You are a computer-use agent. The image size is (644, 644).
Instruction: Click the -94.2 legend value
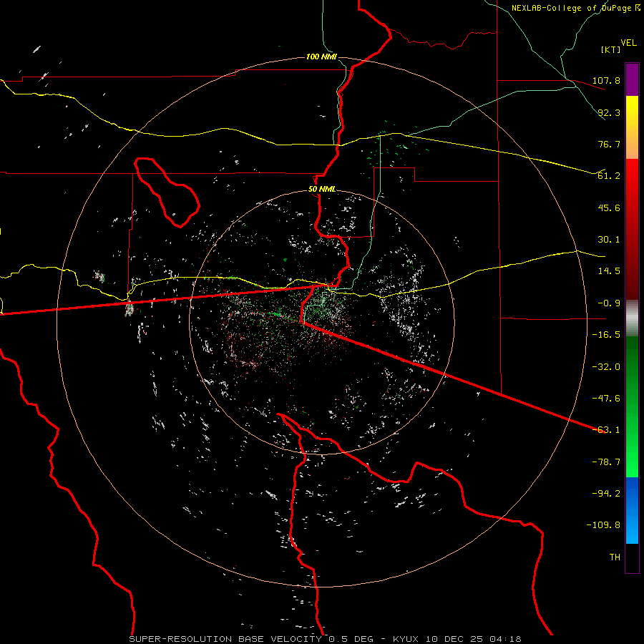click(606, 494)
